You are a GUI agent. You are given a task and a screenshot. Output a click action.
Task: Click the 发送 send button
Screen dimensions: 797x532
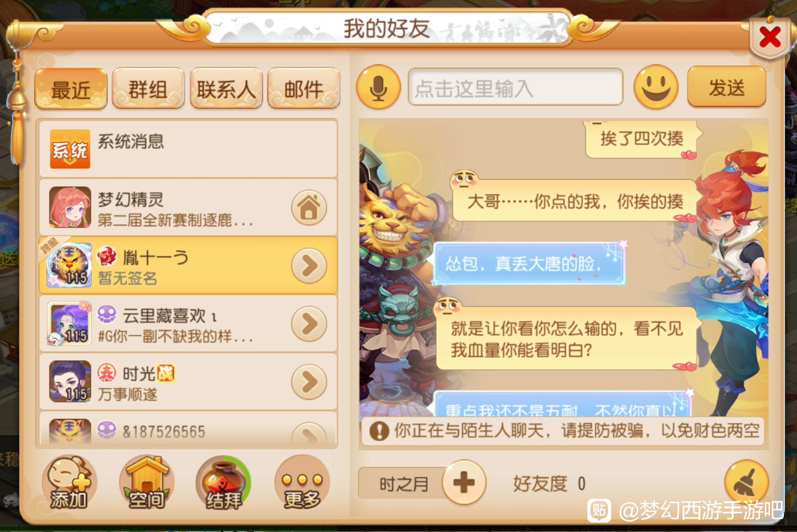click(727, 87)
